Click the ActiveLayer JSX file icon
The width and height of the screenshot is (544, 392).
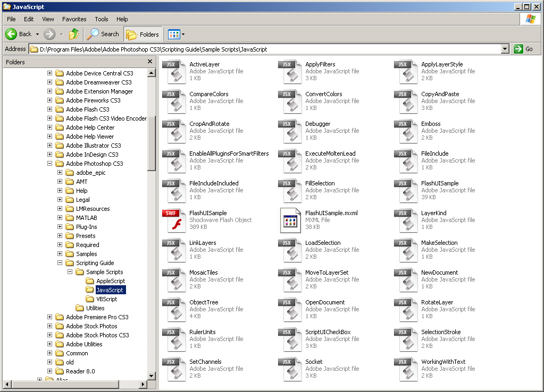174,72
